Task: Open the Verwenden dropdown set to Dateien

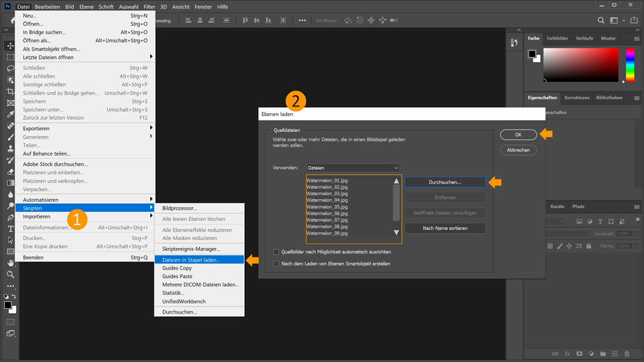Action: pos(353,168)
